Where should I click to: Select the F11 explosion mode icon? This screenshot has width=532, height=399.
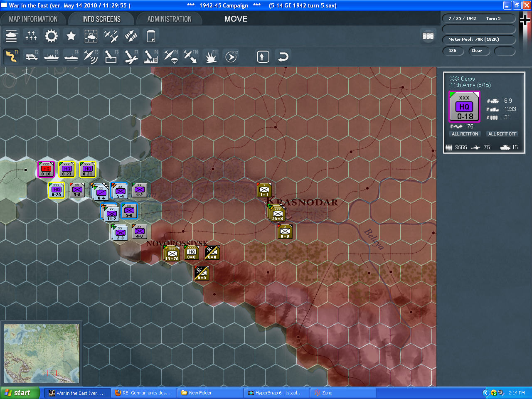click(211, 57)
